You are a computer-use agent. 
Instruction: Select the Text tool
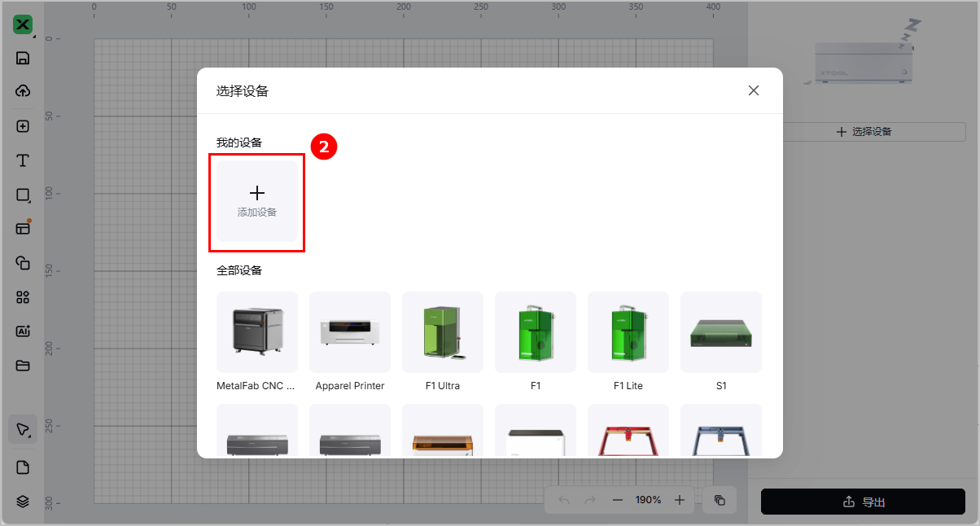coord(23,160)
